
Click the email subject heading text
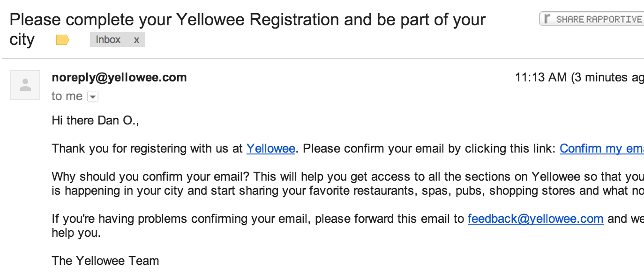coord(247,20)
